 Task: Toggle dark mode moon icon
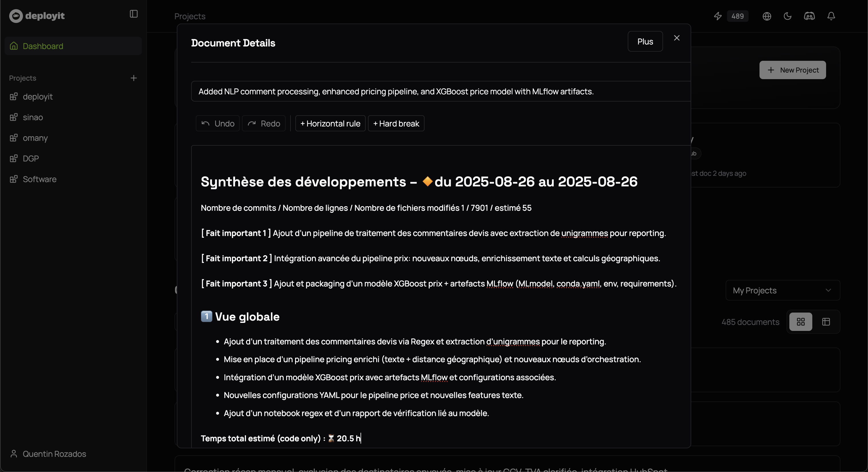(x=787, y=16)
